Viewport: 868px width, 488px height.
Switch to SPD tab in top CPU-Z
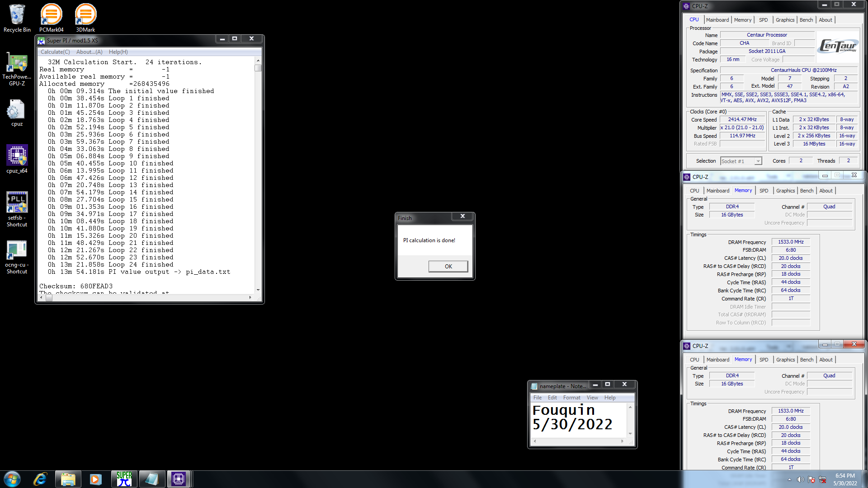pyautogui.click(x=764, y=20)
